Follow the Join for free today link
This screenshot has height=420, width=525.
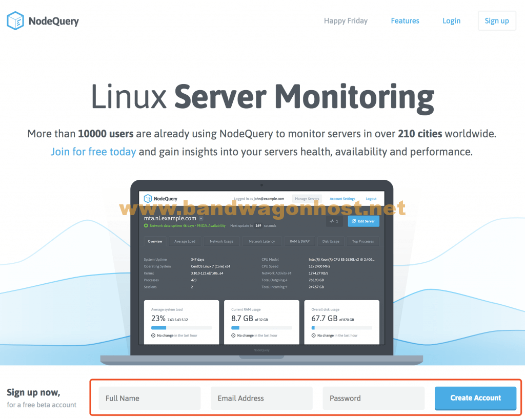93,152
